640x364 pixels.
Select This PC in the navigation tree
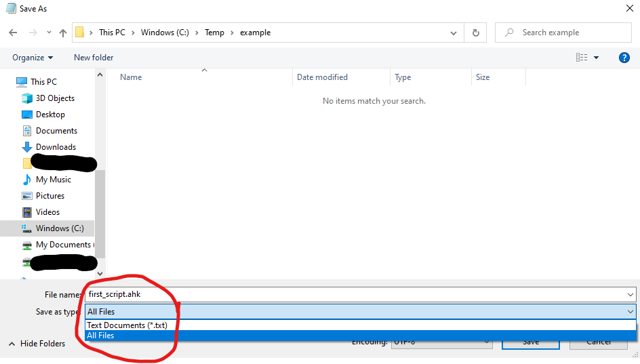pos(43,81)
